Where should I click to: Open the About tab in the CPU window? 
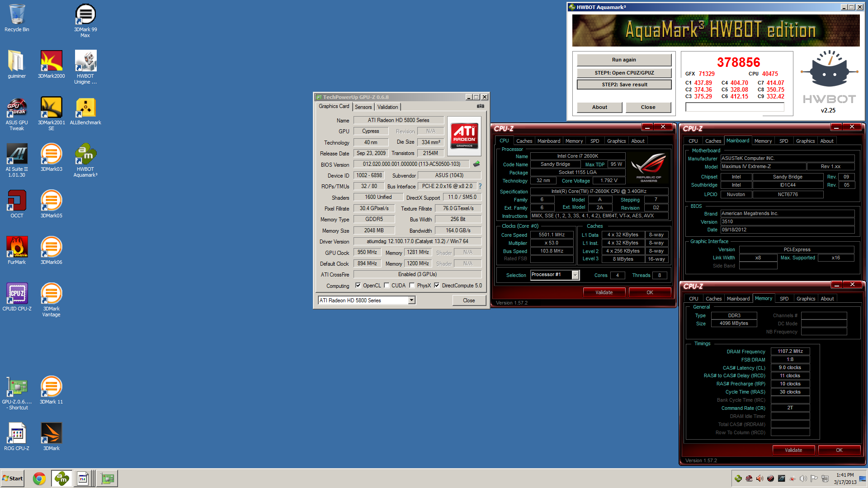(x=638, y=141)
